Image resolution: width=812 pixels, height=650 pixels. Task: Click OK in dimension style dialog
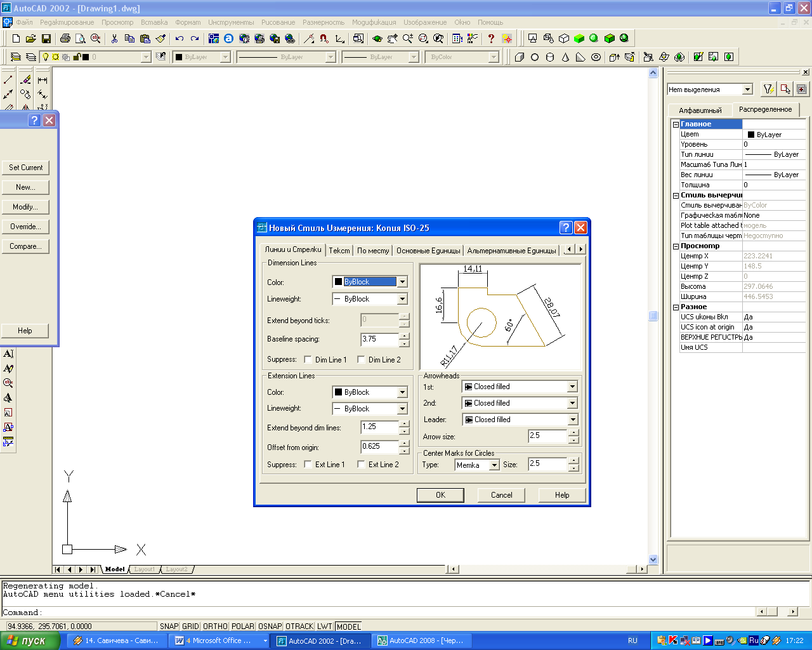440,495
